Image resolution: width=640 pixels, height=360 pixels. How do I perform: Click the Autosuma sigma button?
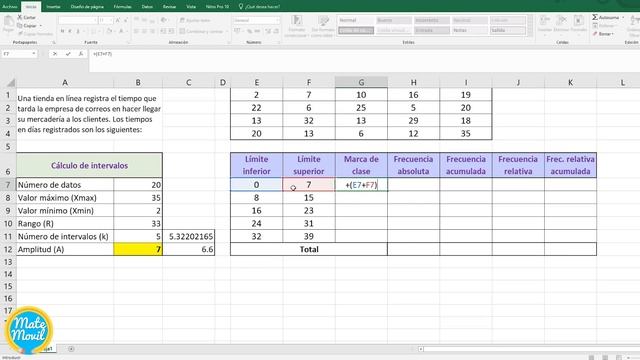click(x=606, y=17)
